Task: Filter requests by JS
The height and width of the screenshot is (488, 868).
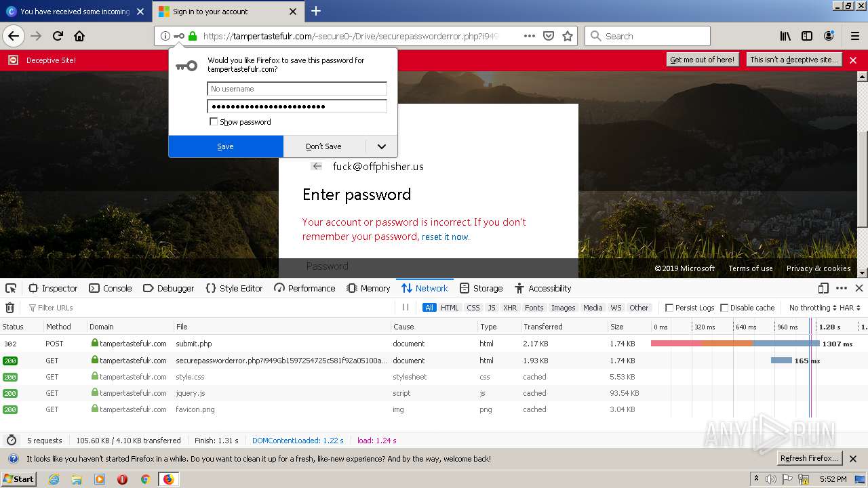Action: click(x=492, y=308)
